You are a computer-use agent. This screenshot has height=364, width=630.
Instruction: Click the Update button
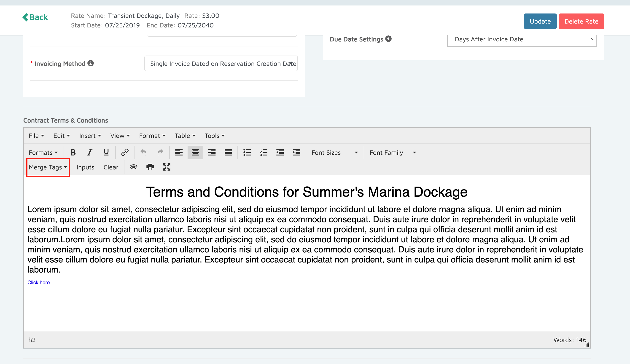click(540, 21)
